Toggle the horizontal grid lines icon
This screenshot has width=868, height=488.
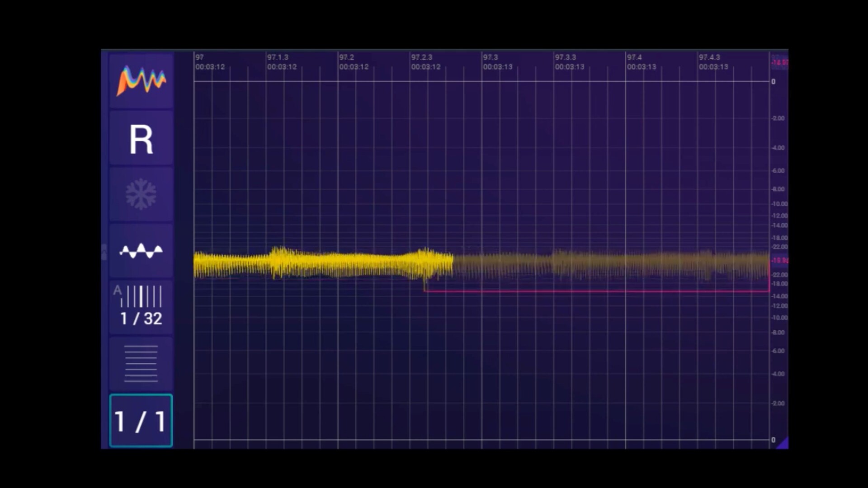[x=141, y=364]
